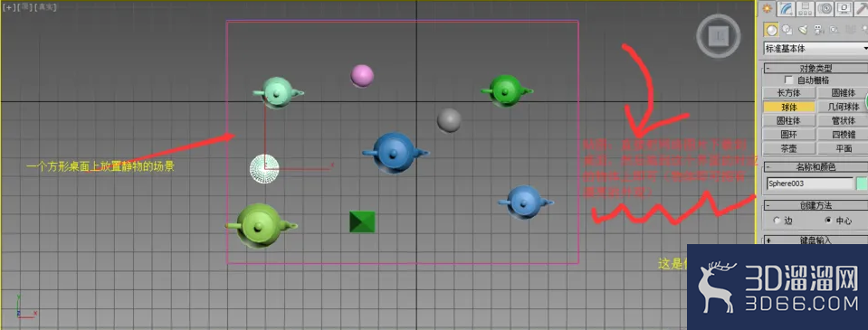Select the Lights category icon
Image resolution: width=868 pixels, height=330 pixels.
[803, 29]
